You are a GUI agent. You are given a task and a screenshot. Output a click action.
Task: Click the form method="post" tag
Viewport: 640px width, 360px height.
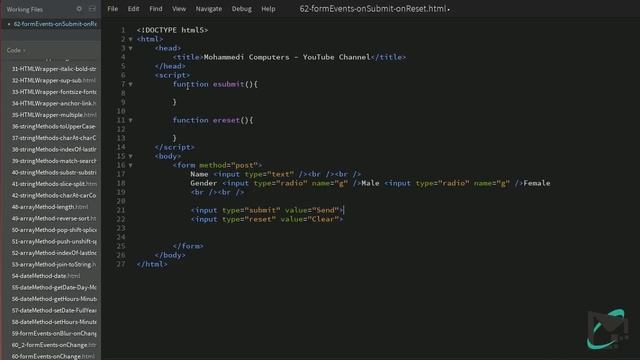(217, 165)
